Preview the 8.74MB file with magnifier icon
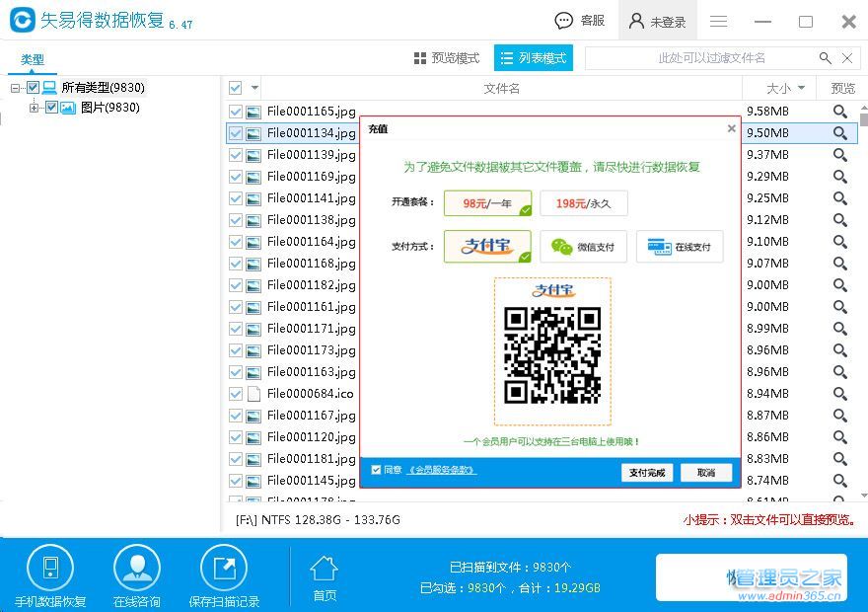This screenshot has width=868, height=612. click(x=839, y=480)
